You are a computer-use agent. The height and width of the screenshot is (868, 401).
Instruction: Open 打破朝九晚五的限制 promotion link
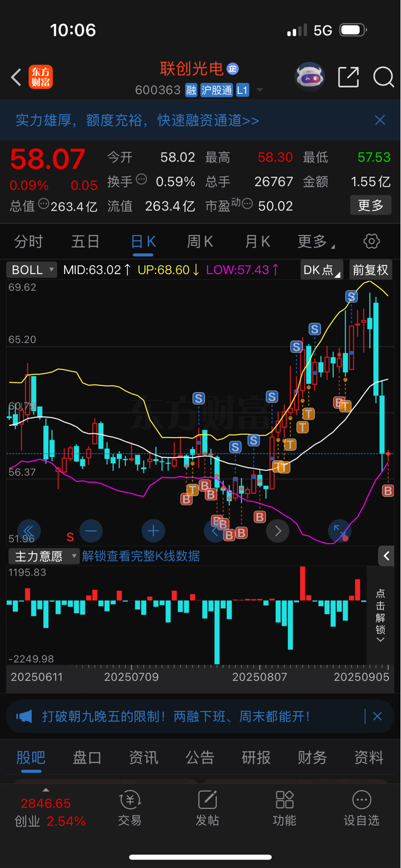point(176,716)
